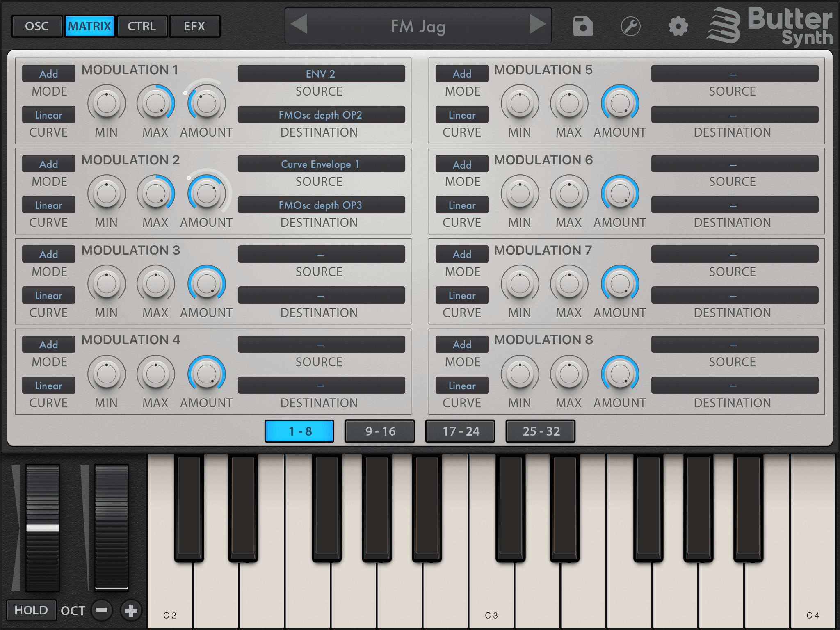The width and height of the screenshot is (840, 630).
Task: Switch to the EFX tab
Action: pyautogui.click(x=194, y=26)
